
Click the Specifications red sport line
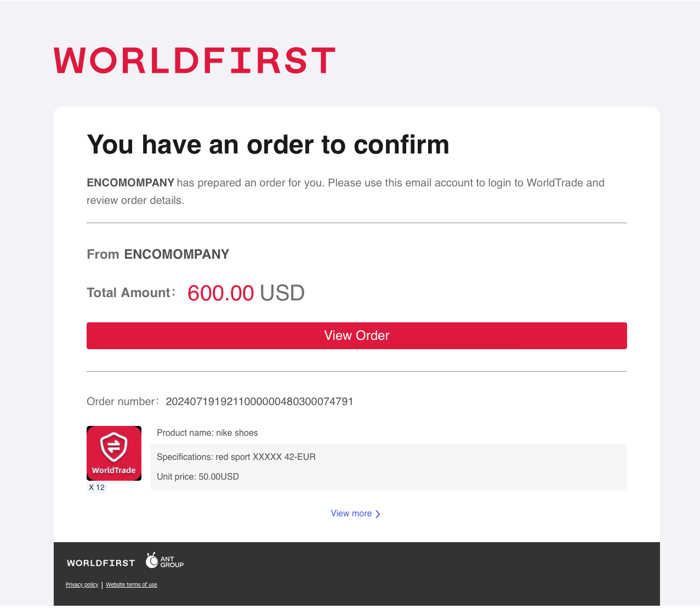point(236,457)
